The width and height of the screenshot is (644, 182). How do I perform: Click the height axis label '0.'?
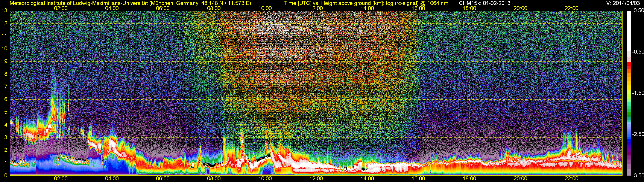pos(6,175)
